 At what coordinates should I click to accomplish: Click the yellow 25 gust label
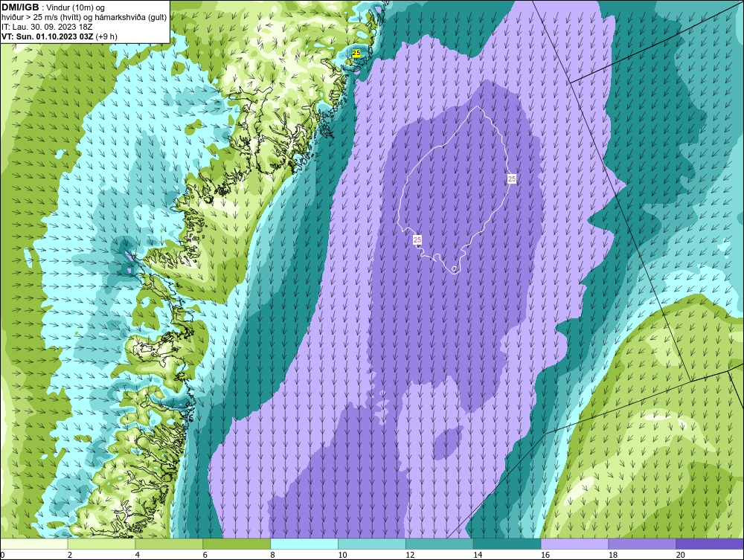click(x=356, y=54)
